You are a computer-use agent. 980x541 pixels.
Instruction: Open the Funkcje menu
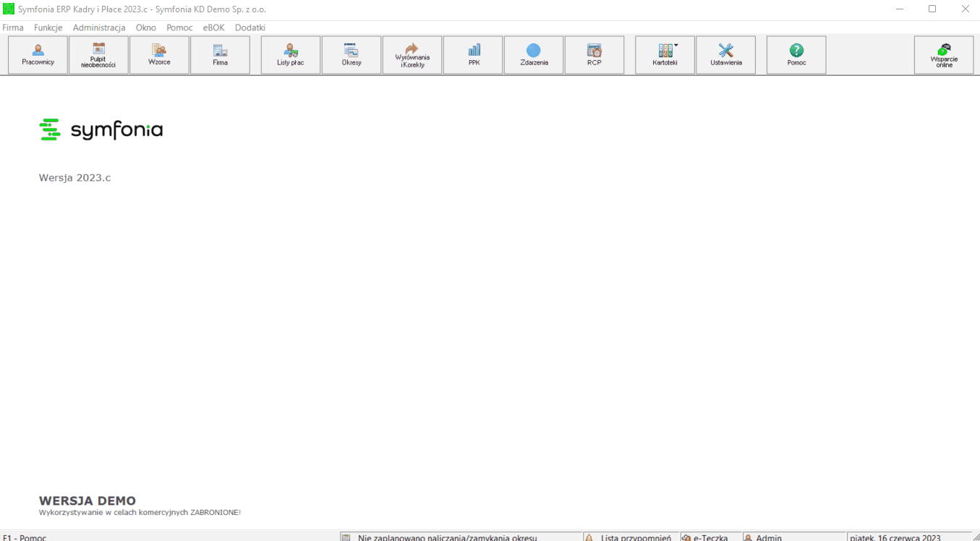[x=48, y=27]
